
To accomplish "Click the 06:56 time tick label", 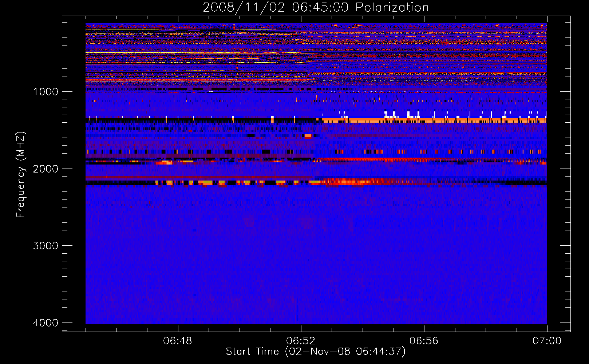I will (424, 341).
